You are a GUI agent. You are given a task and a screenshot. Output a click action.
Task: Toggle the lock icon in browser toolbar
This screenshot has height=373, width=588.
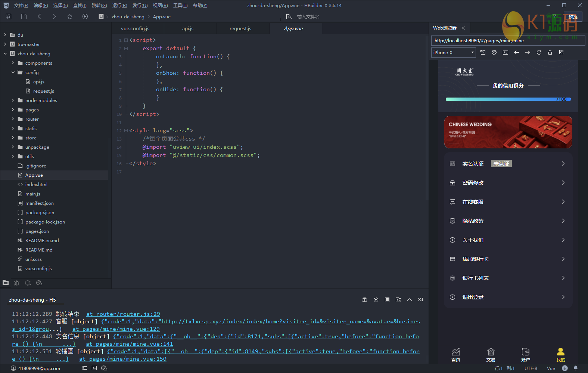coord(550,53)
